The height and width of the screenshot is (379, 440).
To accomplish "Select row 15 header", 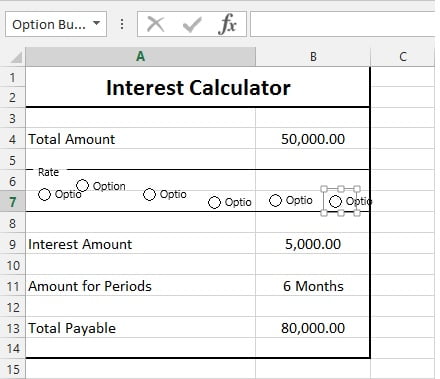I will (x=13, y=369).
